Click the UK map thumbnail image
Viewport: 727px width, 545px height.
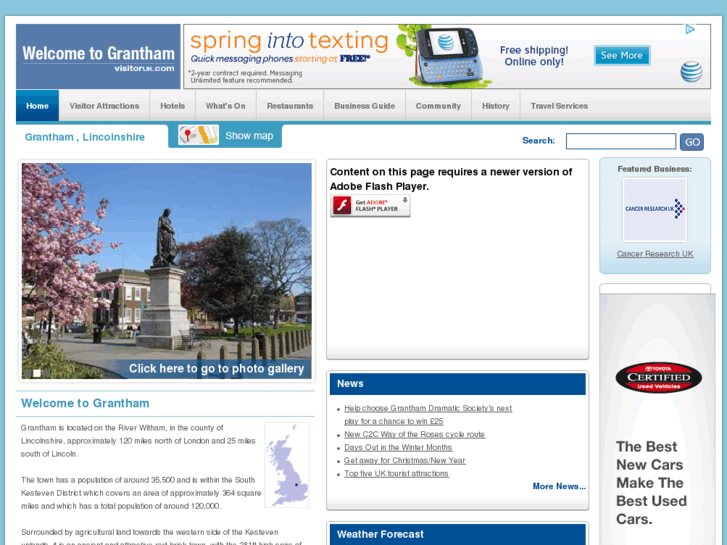287,464
